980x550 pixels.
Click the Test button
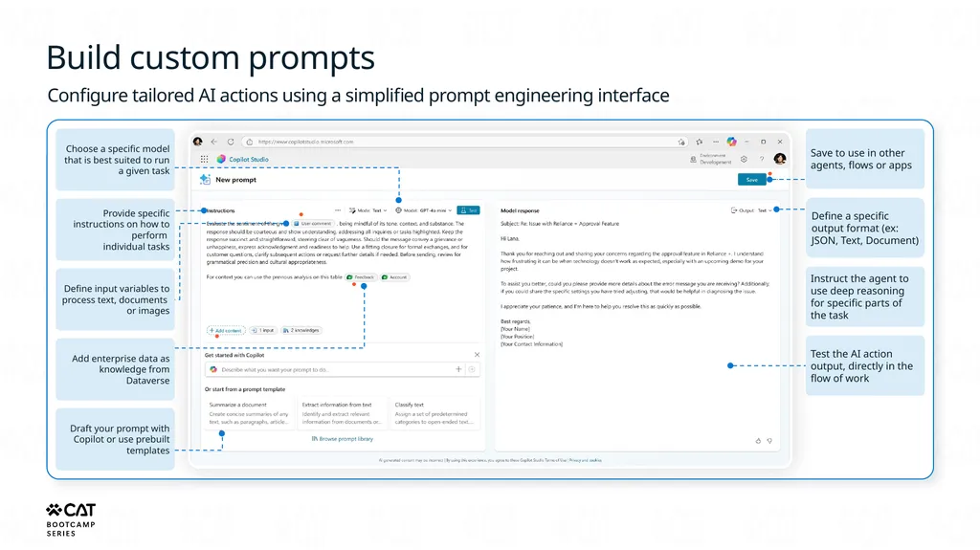[468, 210]
